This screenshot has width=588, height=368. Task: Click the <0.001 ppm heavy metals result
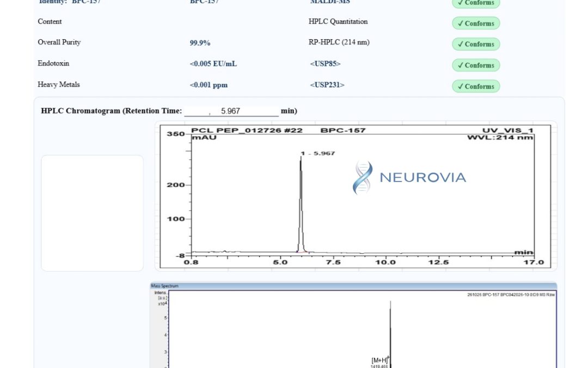tap(209, 85)
